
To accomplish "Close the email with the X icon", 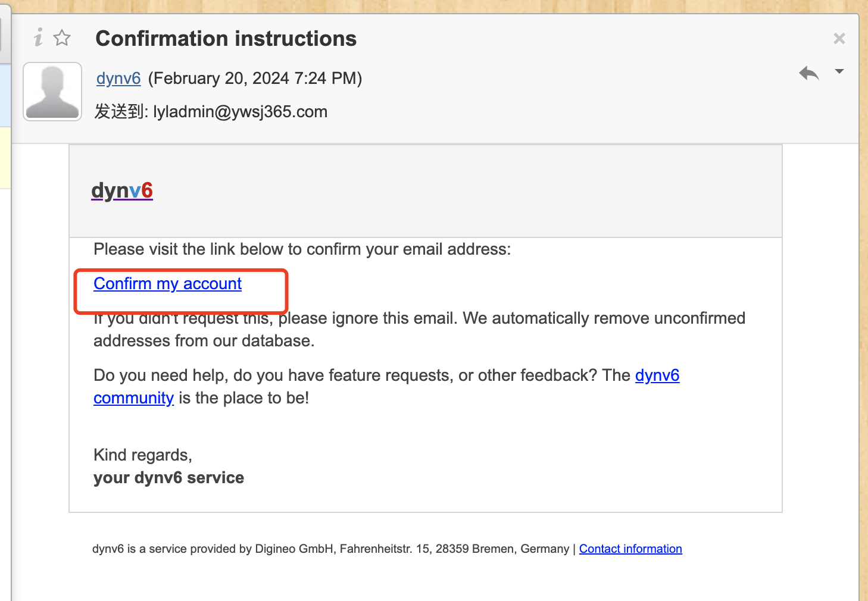I will [839, 39].
